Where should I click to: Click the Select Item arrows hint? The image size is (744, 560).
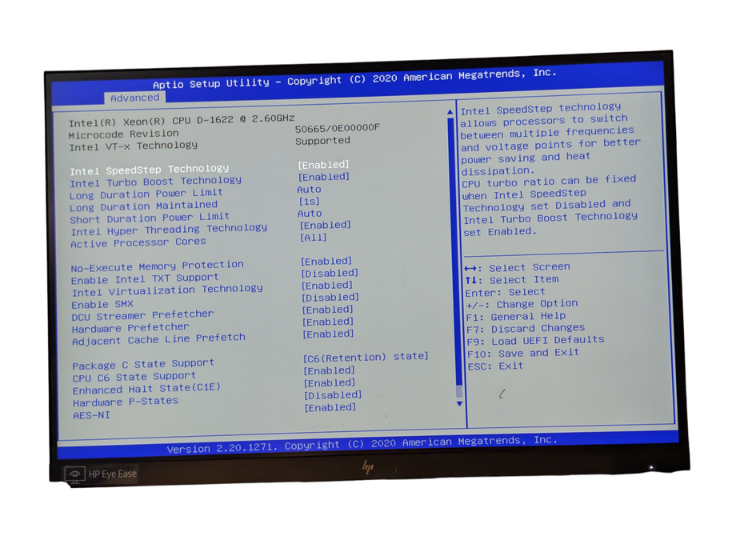(x=512, y=280)
